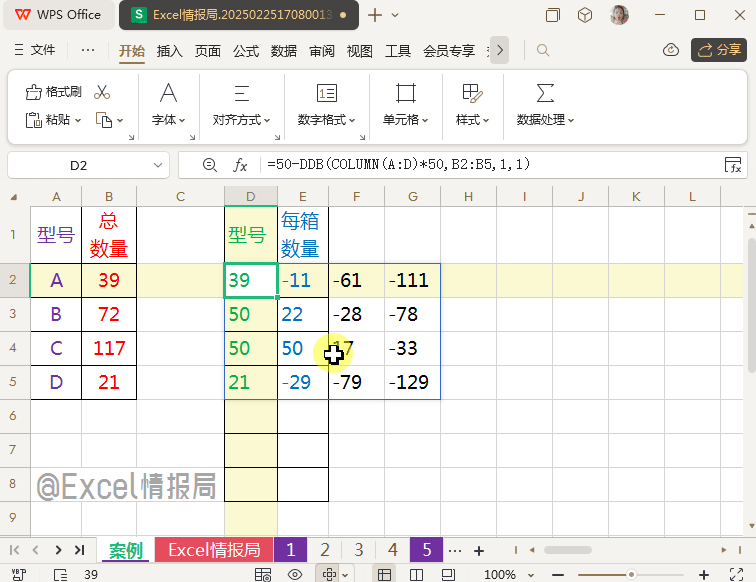This screenshot has width=756, height=582.
Task: Open a new tab in WPS title bar
Action: (x=375, y=15)
